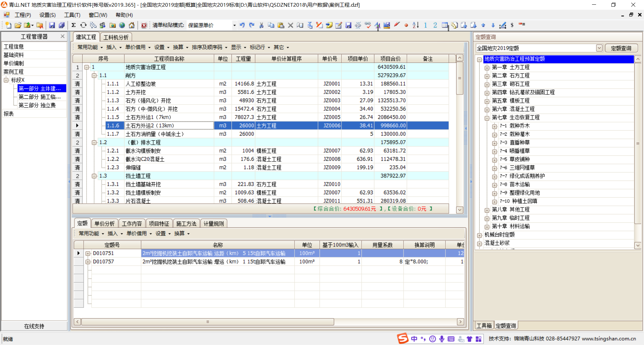This screenshot has height=345, width=644.
Task: Open the 清单粘贴模式 dropdown
Action: [x=234, y=25]
